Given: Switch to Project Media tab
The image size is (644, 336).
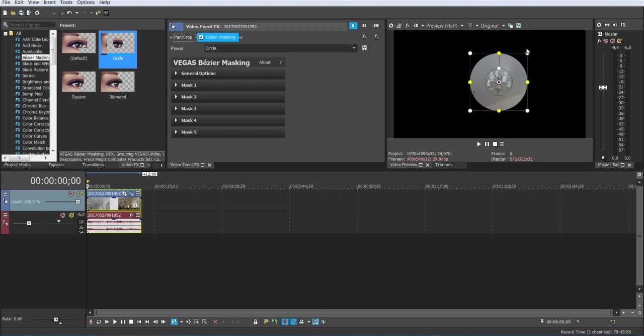Looking at the screenshot, I should pyautogui.click(x=18, y=165).
